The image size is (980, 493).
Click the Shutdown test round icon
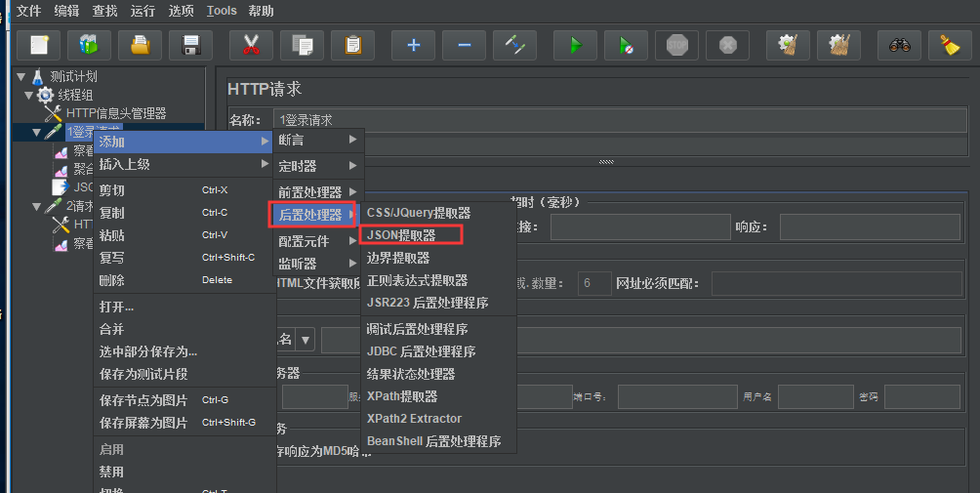click(727, 45)
